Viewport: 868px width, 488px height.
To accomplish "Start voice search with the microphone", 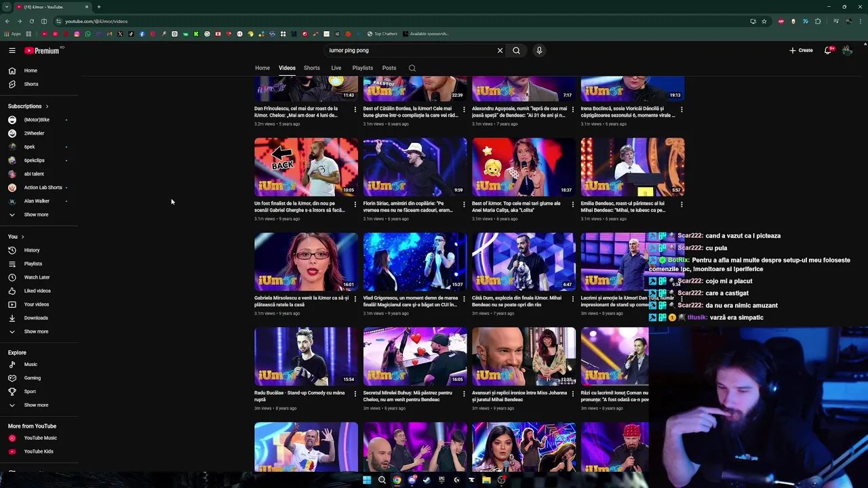I will [539, 50].
